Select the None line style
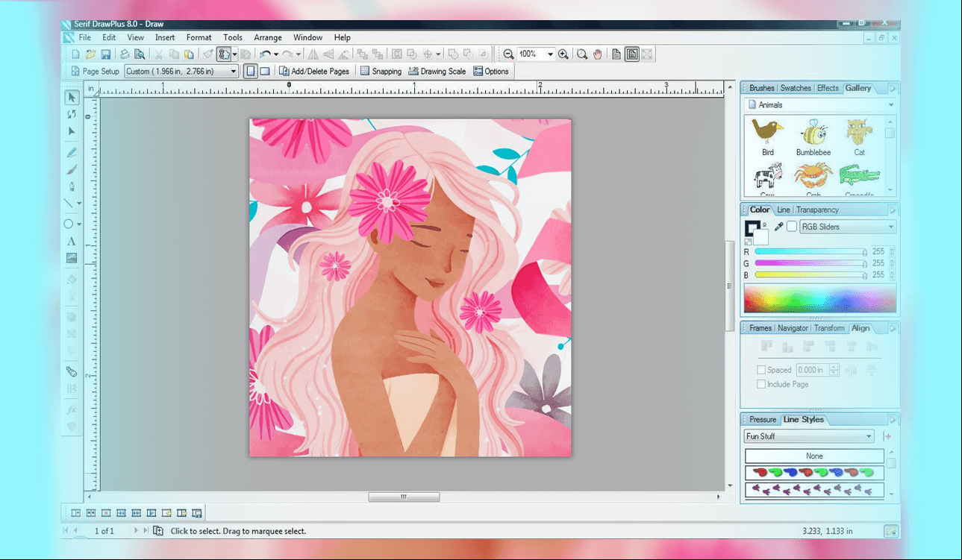 (814, 456)
